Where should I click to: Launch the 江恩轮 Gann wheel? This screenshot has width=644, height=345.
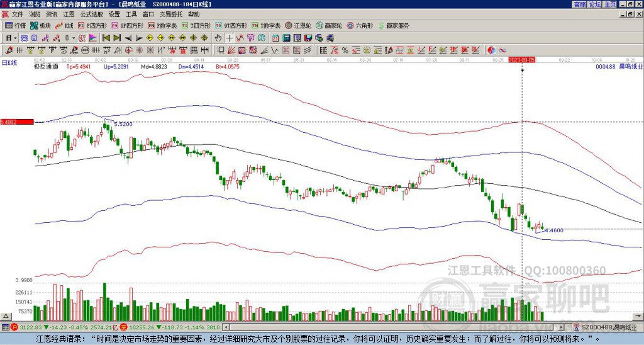point(299,25)
